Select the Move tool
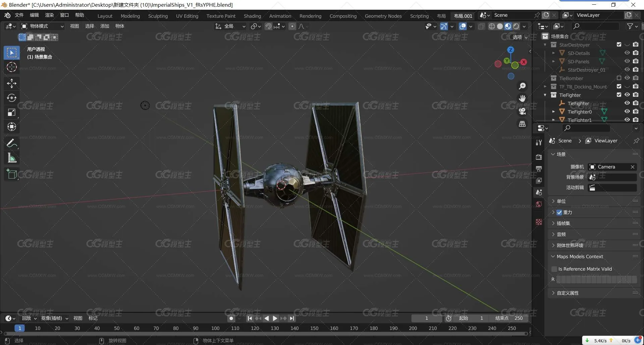The width and height of the screenshot is (644, 345). point(12,83)
